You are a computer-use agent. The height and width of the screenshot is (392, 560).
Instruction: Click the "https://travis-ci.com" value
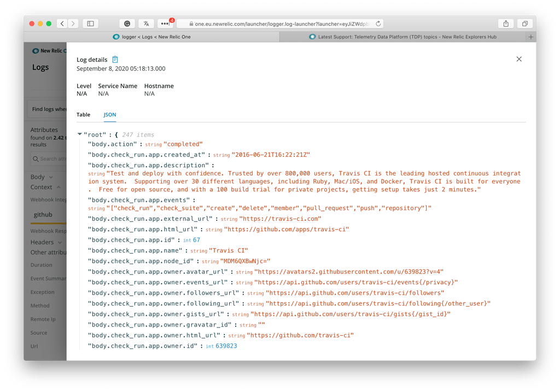[x=280, y=219]
